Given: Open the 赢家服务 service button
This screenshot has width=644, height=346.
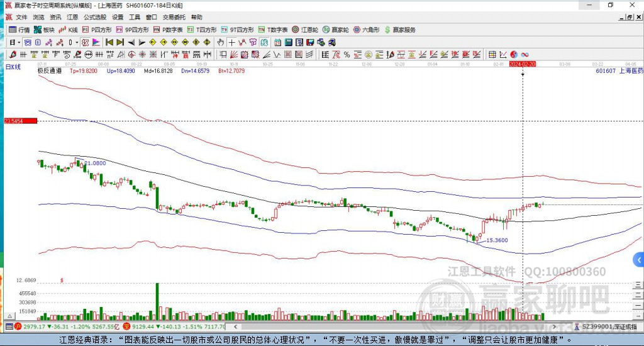Looking at the screenshot, I should tap(400, 30).
